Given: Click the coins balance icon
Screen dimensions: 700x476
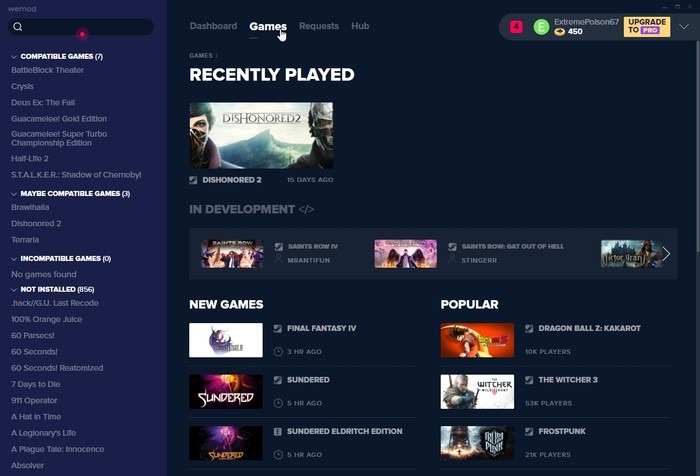Looking at the screenshot, I should [559, 32].
